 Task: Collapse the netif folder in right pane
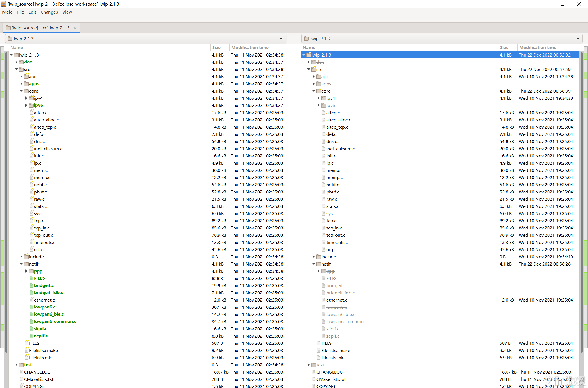[x=314, y=264]
